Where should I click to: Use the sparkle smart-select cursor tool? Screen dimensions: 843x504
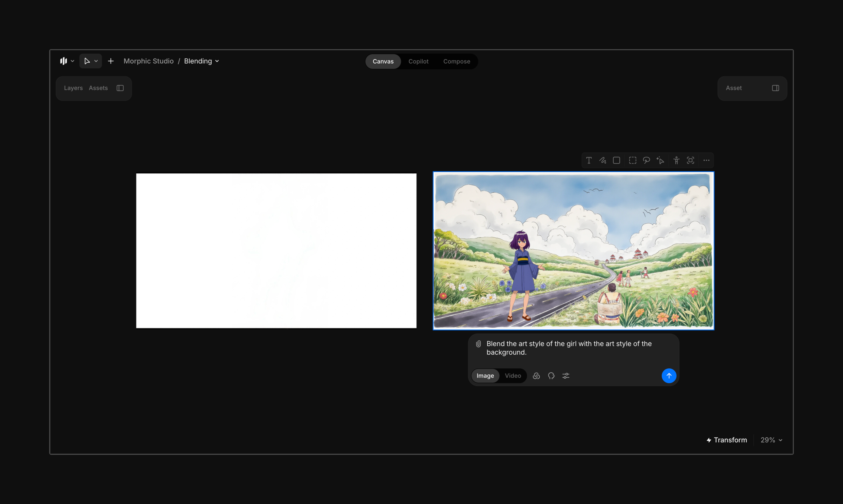(x=660, y=160)
